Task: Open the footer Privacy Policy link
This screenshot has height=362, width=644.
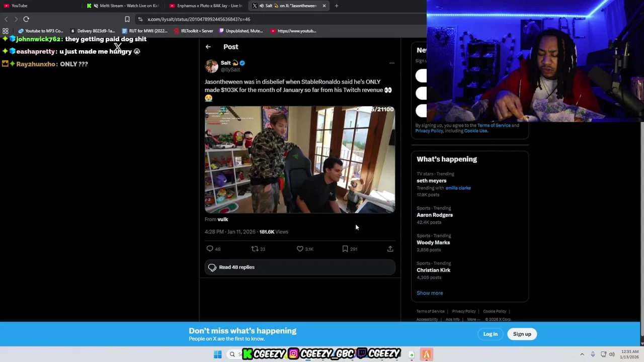Action: [x=464, y=311]
